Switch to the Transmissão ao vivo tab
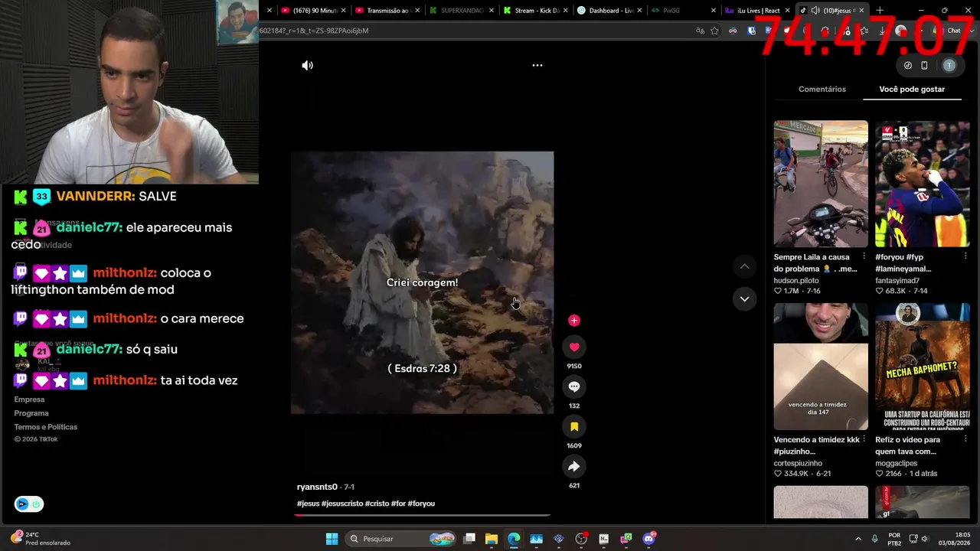Viewport: 980px width, 551px height. tap(388, 11)
